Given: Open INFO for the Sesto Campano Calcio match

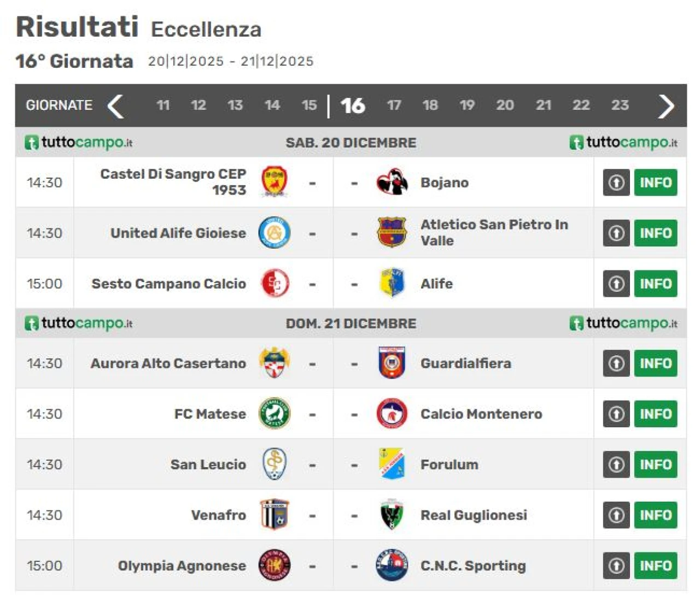Looking at the screenshot, I should coord(655,284).
